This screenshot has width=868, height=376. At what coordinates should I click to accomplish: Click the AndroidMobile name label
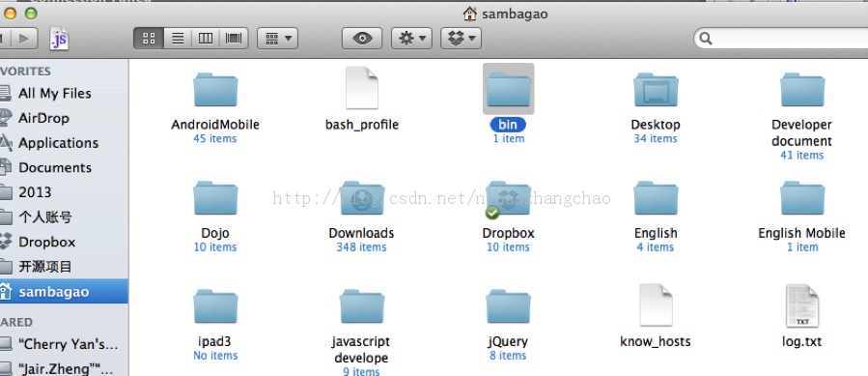[x=215, y=125]
